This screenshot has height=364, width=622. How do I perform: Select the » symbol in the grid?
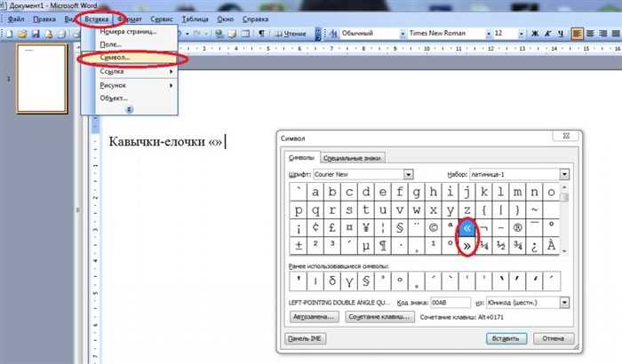[466, 246]
